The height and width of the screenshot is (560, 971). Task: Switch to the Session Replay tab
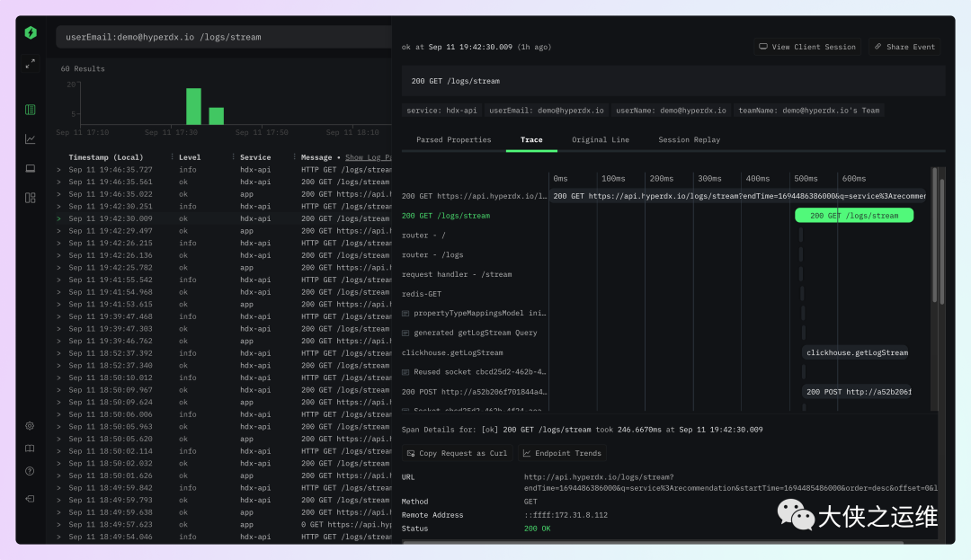point(689,140)
